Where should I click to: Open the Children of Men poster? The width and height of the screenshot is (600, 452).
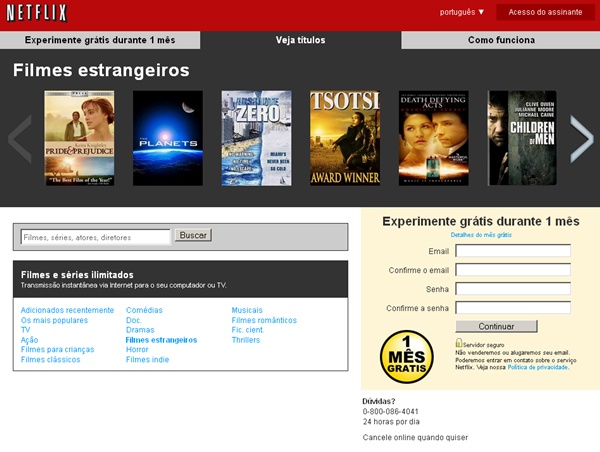(522, 138)
